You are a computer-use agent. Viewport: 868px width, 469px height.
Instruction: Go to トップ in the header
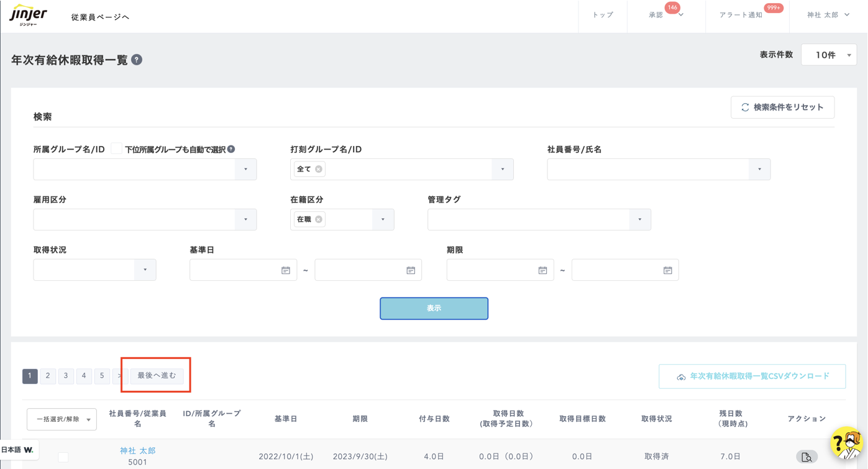click(602, 15)
